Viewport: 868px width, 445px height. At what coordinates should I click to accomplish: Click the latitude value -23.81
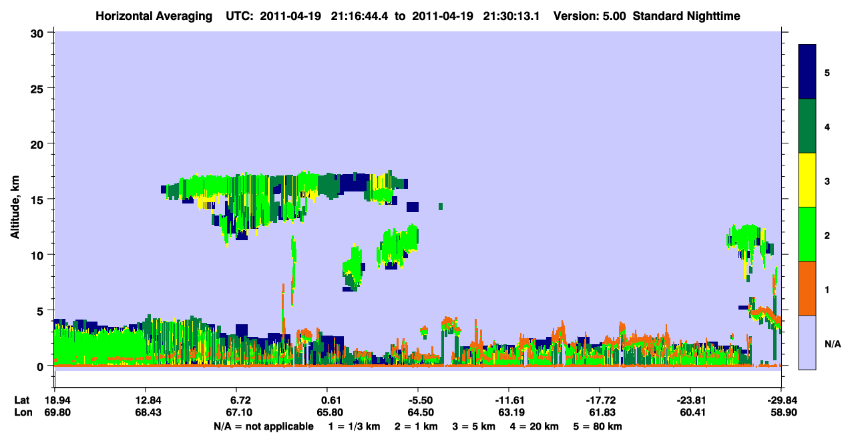click(x=691, y=400)
